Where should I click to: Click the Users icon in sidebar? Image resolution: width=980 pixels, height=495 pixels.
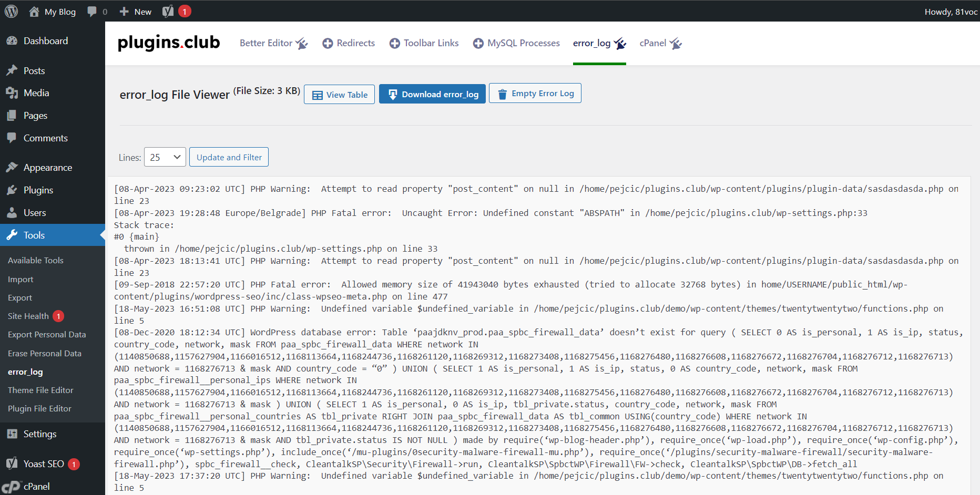click(x=12, y=213)
